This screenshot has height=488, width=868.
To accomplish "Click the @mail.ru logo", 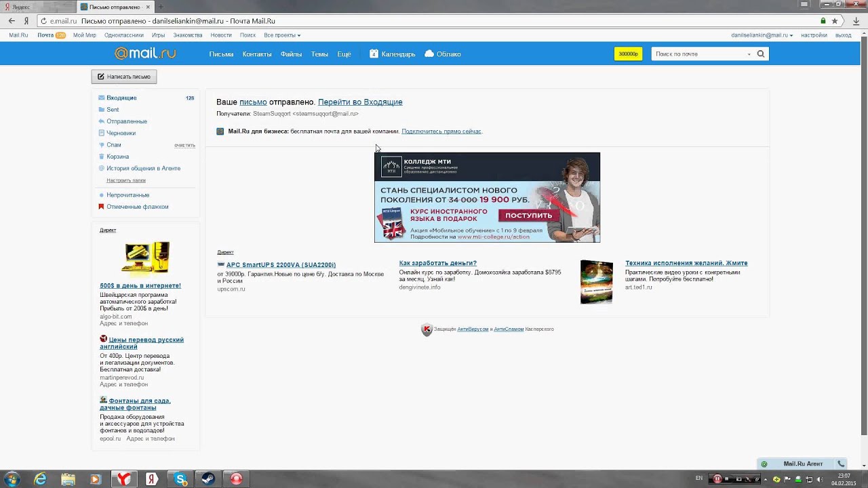I will [x=145, y=54].
